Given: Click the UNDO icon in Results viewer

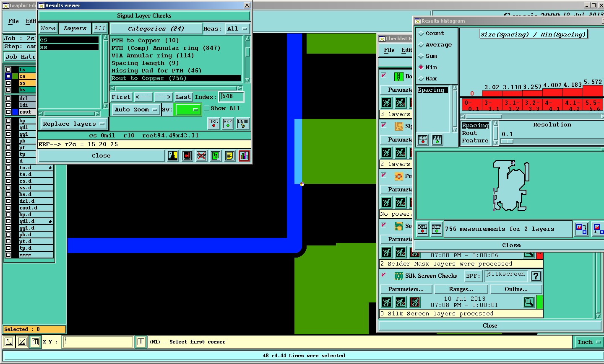Looking at the screenshot, I should [242, 123].
